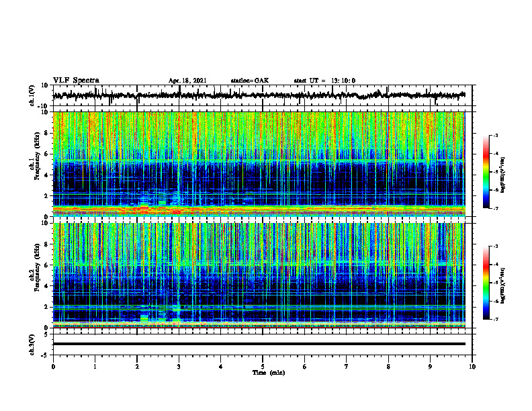
Task: Click the "Time (min)" axis label
Action: (269, 373)
